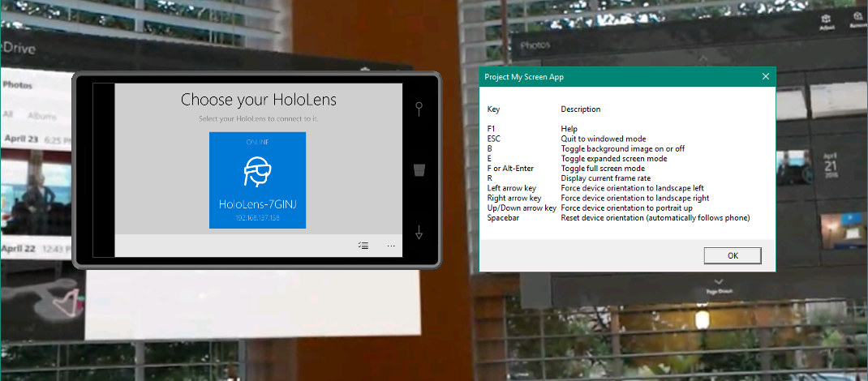The height and width of the screenshot is (381, 868).
Task: Open the more options ellipsis menu
Action: point(391,246)
